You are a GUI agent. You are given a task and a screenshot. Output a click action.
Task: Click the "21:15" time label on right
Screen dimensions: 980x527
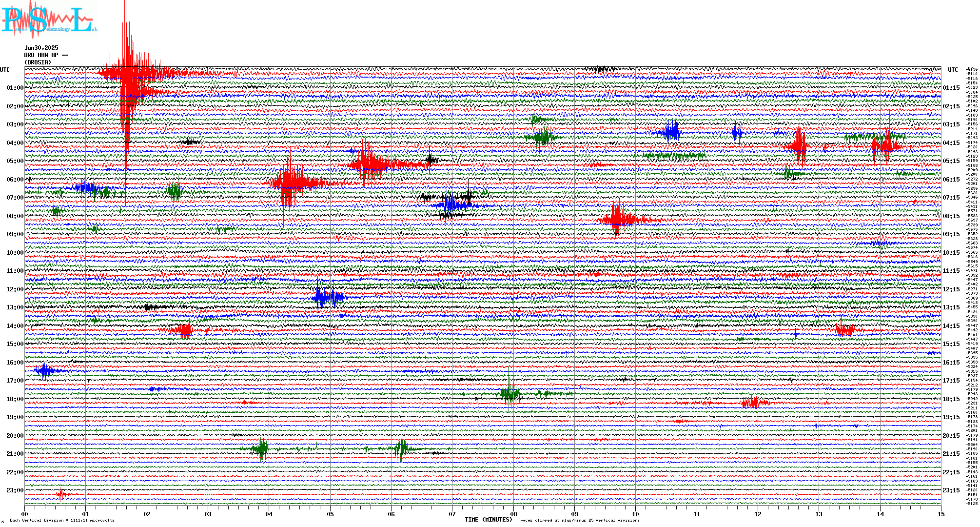(951, 454)
